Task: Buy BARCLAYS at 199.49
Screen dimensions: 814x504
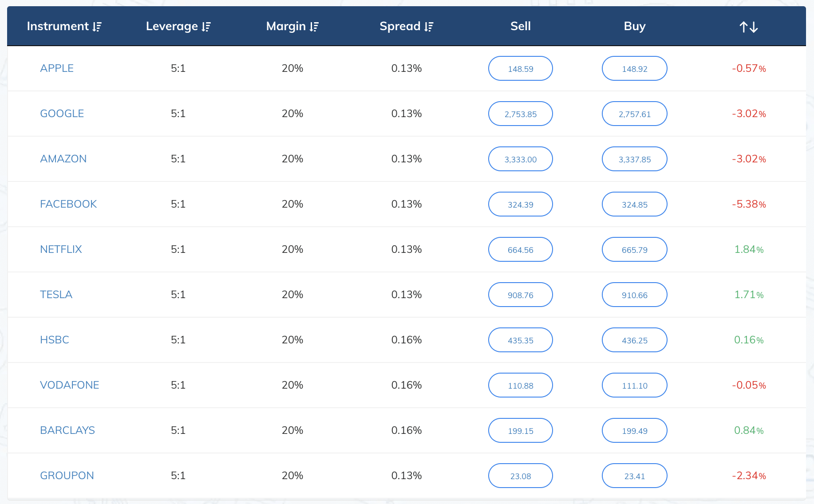Action: click(635, 430)
